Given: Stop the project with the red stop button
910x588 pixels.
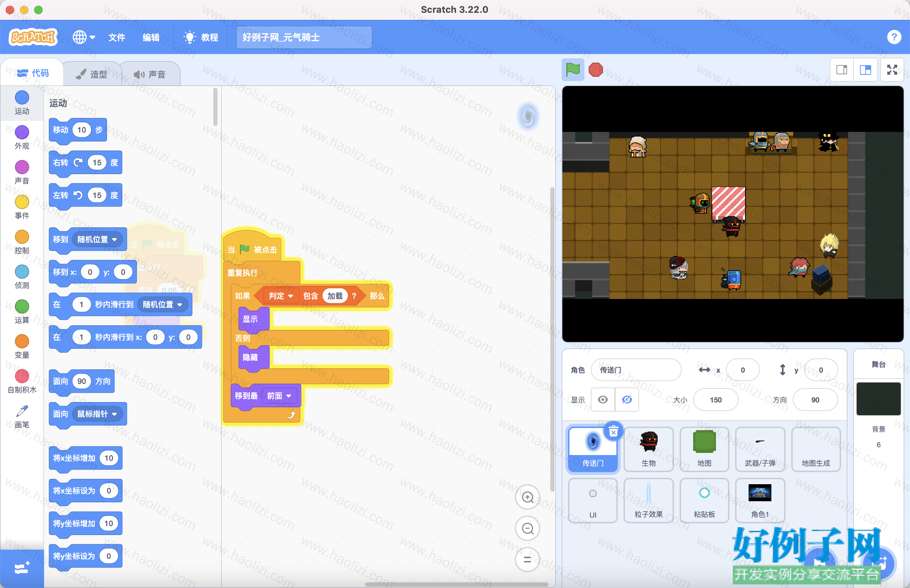Looking at the screenshot, I should tap(595, 69).
